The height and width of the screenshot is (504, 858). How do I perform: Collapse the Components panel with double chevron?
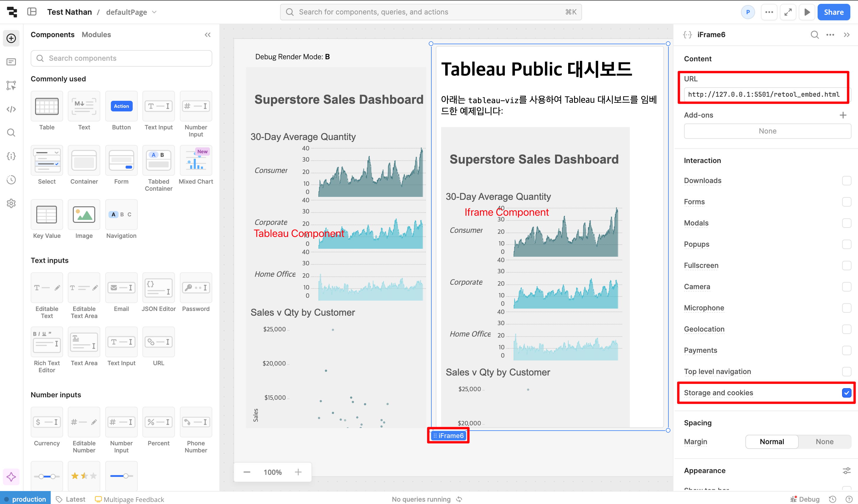208,35
